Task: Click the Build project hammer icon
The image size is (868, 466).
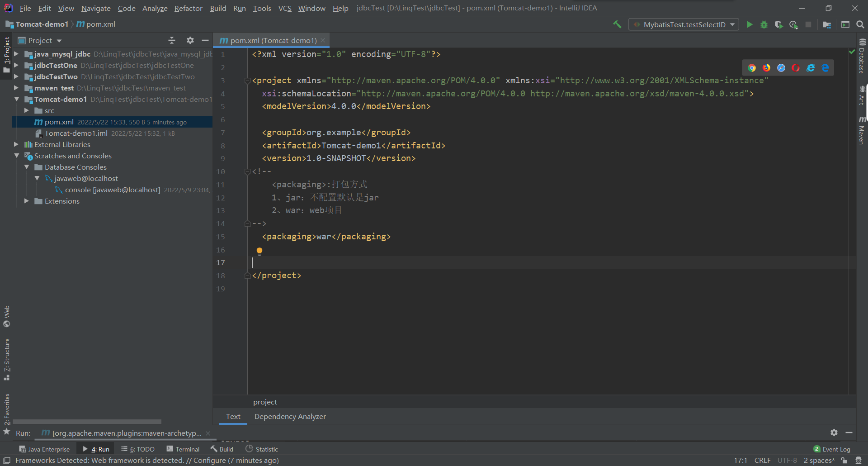Action: click(617, 24)
